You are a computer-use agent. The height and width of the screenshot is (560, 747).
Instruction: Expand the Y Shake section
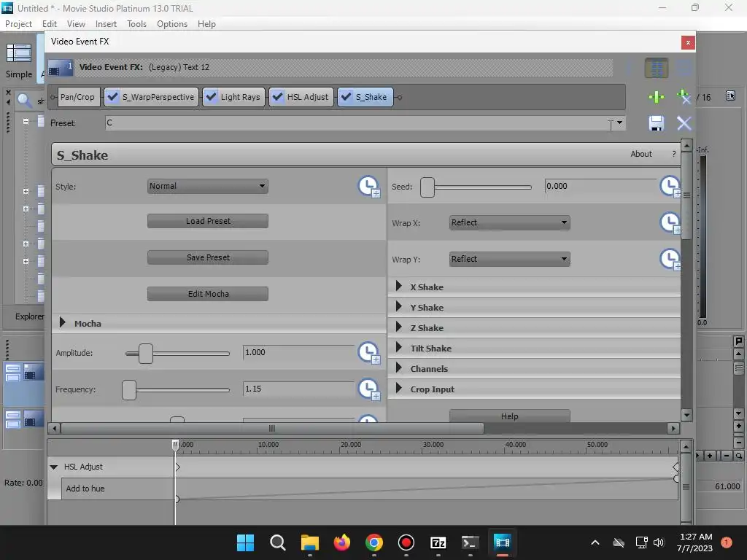click(399, 307)
